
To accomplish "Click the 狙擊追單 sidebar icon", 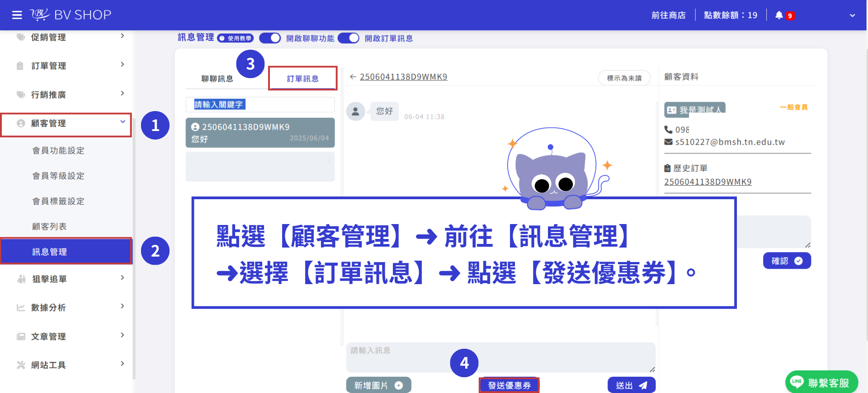I will (21, 279).
